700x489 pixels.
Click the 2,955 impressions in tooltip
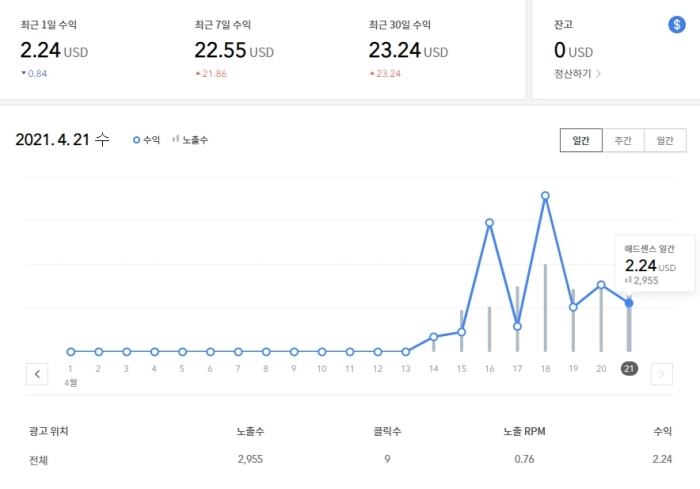(x=642, y=280)
